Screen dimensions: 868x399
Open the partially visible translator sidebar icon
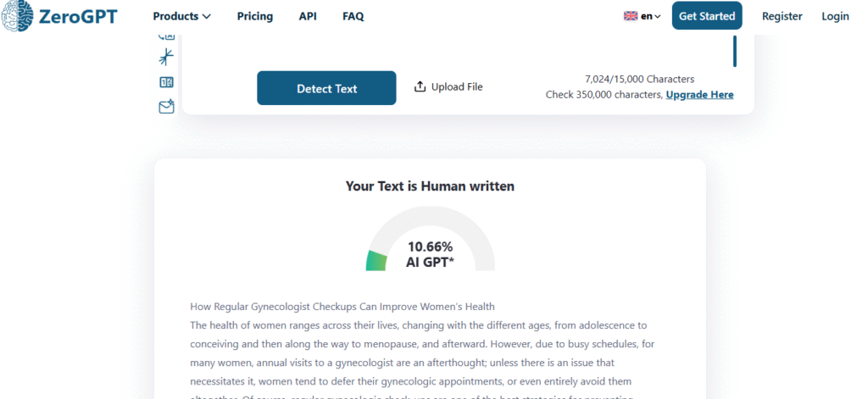point(167,36)
